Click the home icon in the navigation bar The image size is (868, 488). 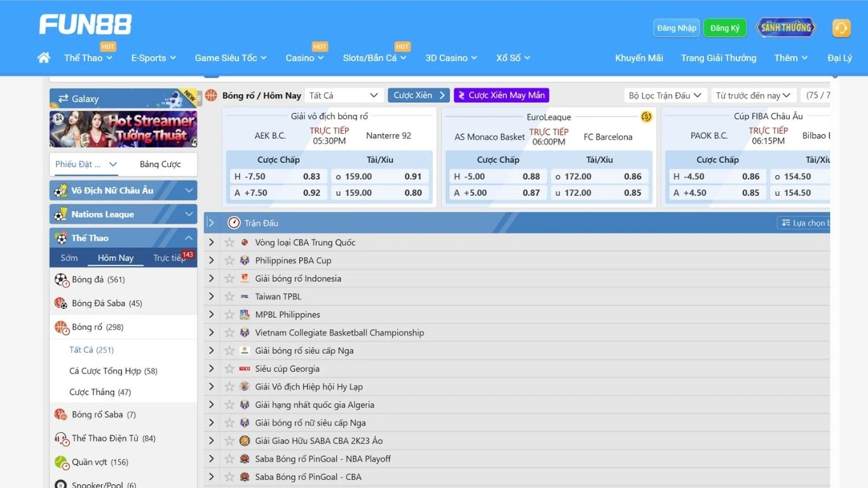point(43,57)
